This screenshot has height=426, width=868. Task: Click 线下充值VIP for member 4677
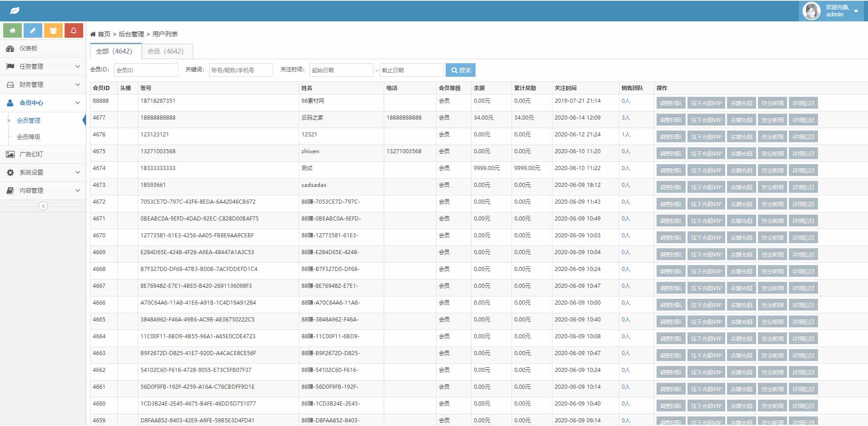click(706, 120)
